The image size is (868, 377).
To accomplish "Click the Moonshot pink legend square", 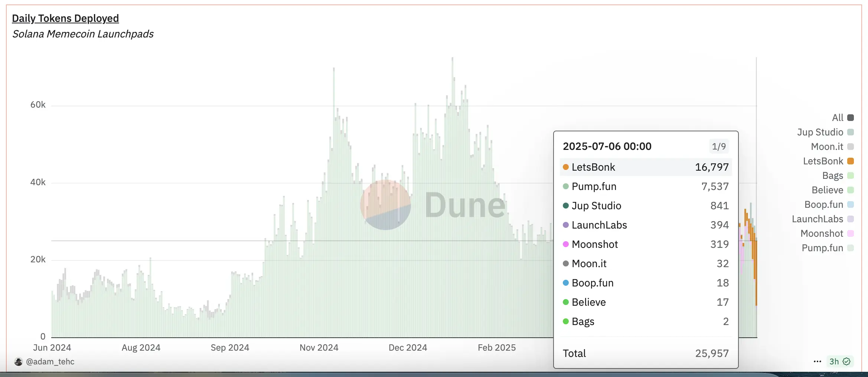I will [x=851, y=233].
